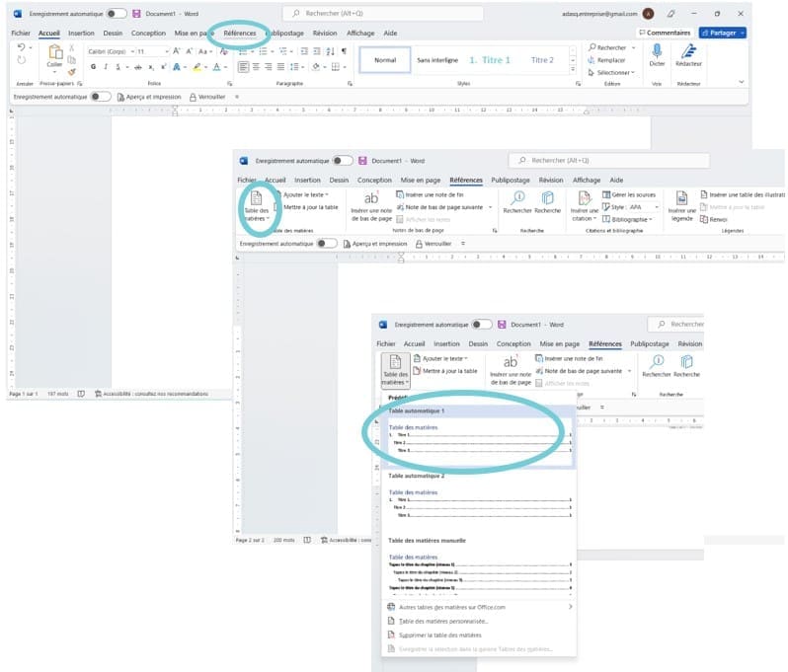
Task: Open Fichier tab in top window
Action: click(21, 34)
